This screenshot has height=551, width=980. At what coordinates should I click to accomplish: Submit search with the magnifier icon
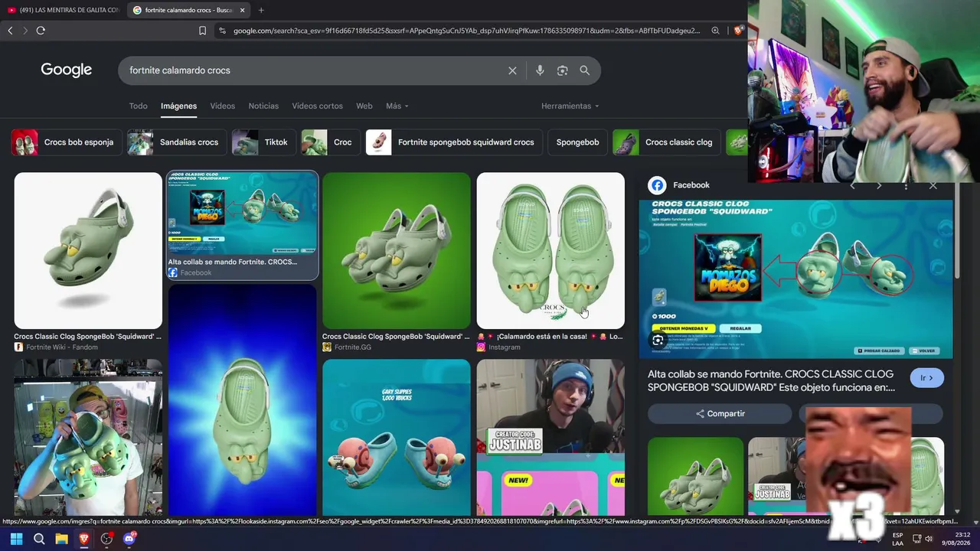pyautogui.click(x=585, y=70)
